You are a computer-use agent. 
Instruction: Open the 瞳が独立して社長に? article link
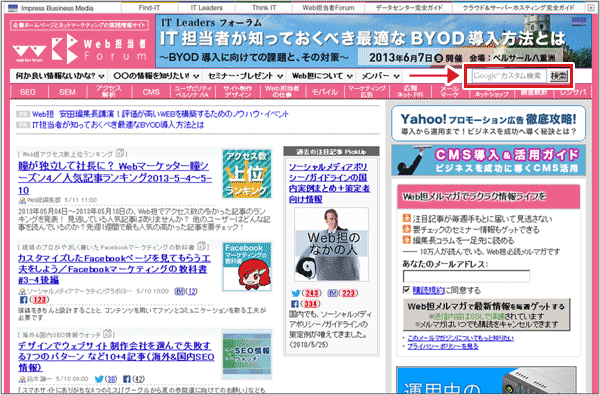[x=115, y=178]
